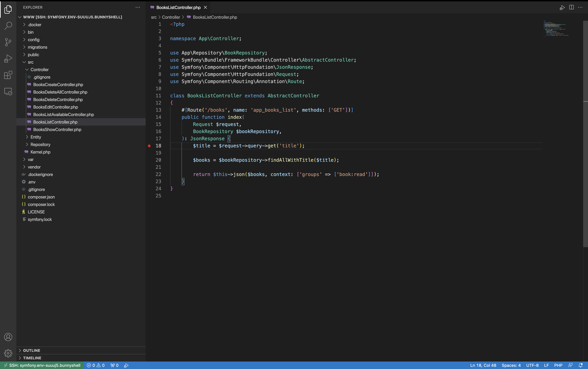Click BooksListController.php breadcrumb item
Screen dimensions: 588x369
(x=212, y=17)
